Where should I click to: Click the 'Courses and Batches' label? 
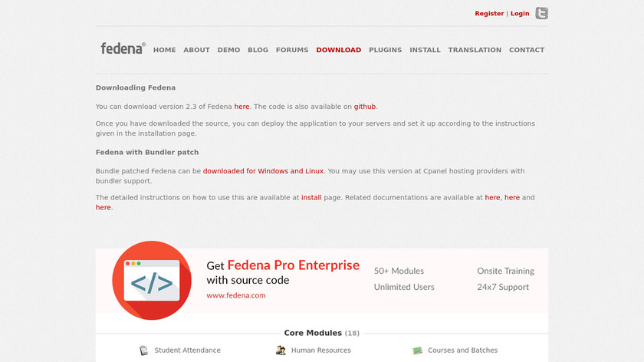tap(462, 350)
